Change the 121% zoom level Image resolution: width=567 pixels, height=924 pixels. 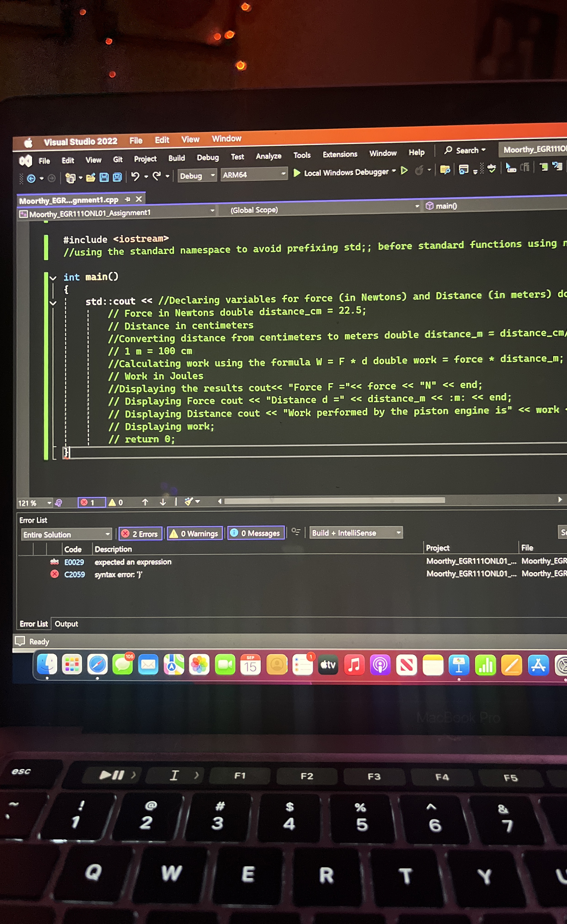coord(32,503)
